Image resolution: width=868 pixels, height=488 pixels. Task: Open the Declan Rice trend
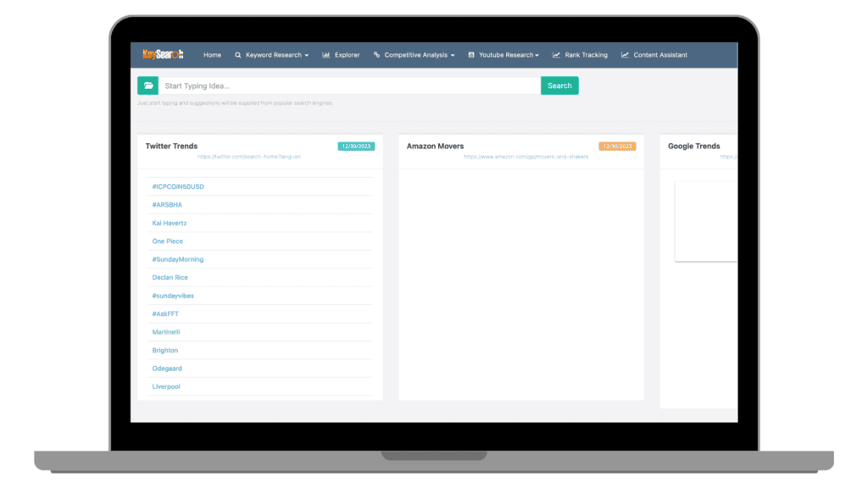(170, 277)
